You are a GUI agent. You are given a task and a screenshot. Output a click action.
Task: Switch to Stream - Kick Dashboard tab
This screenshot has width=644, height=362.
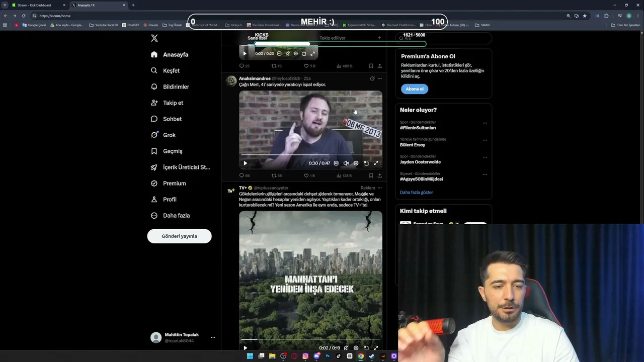tap(38, 5)
